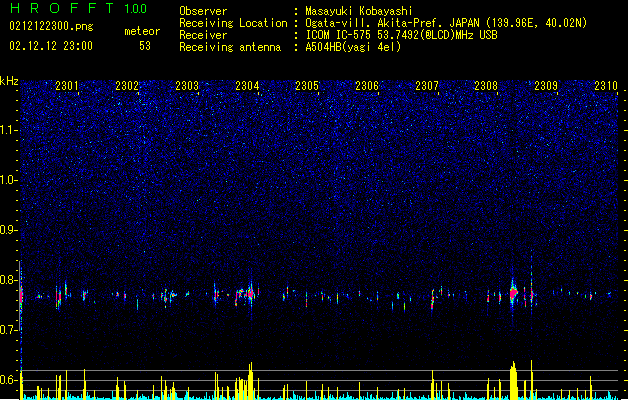
Task: Click the Receiving antenna label
Action: (x=230, y=47)
